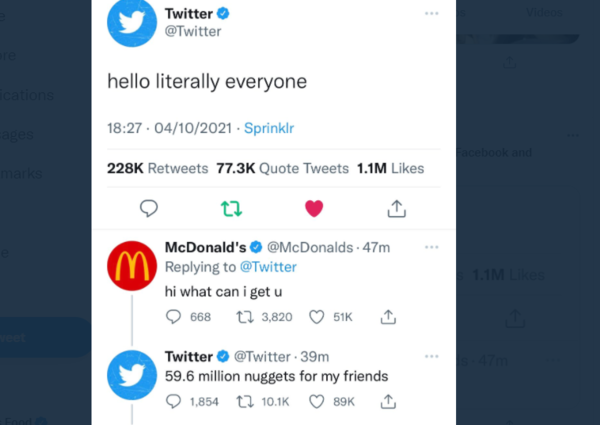Reply to the 59.6 million nuggets tweet

[175, 402]
